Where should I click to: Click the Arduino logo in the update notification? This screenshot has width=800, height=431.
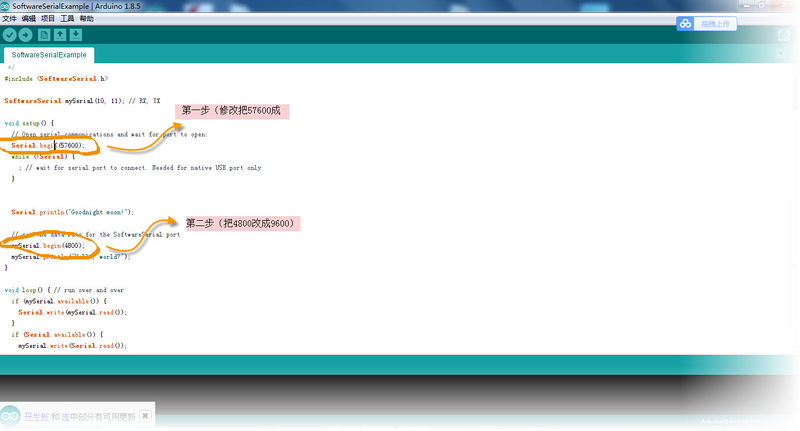pyautogui.click(x=10, y=416)
